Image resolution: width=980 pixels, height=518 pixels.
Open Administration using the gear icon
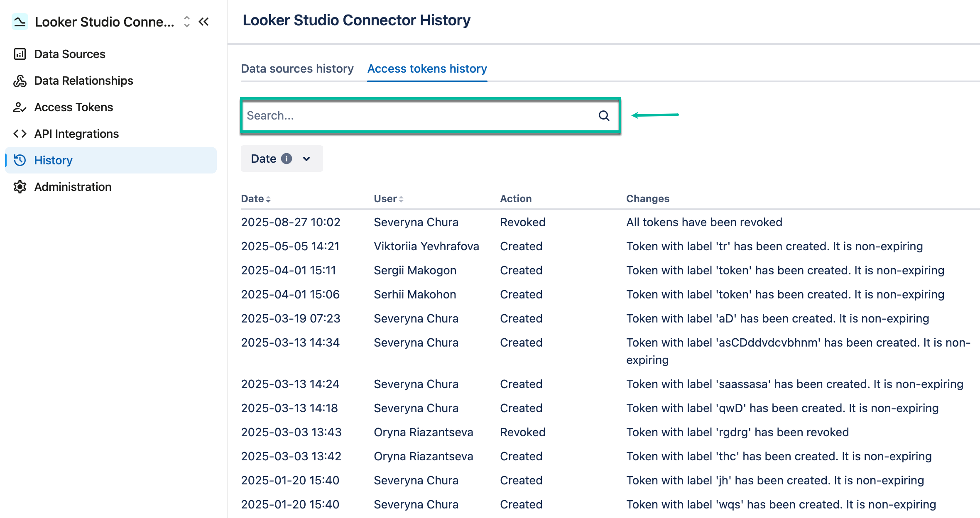point(20,187)
